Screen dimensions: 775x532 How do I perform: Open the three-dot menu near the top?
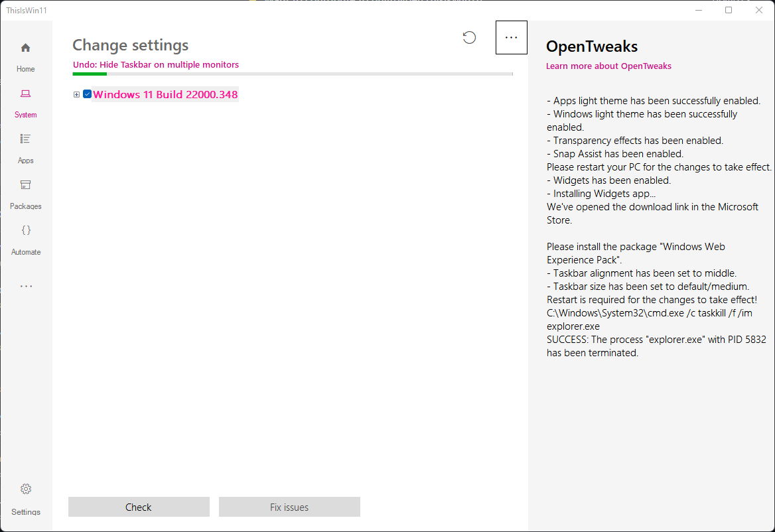(x=511, y=37)
